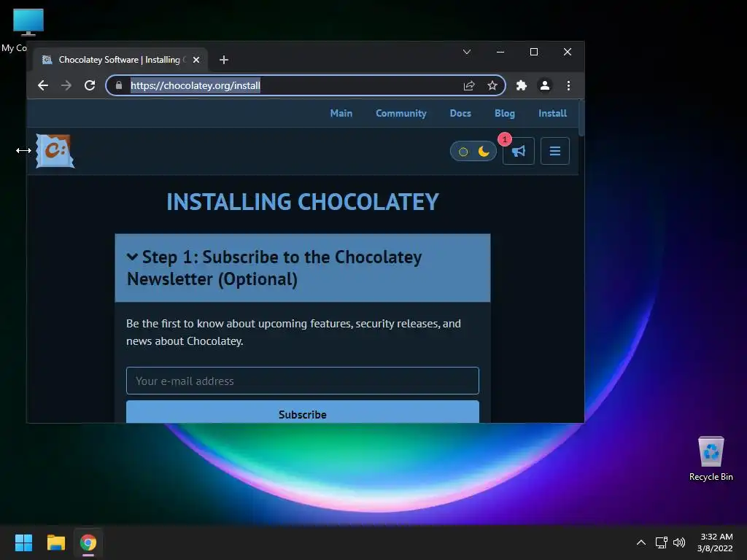Viewport: 747px width, 560px height.
Task: Open the Community nav link
Action: 400,113
